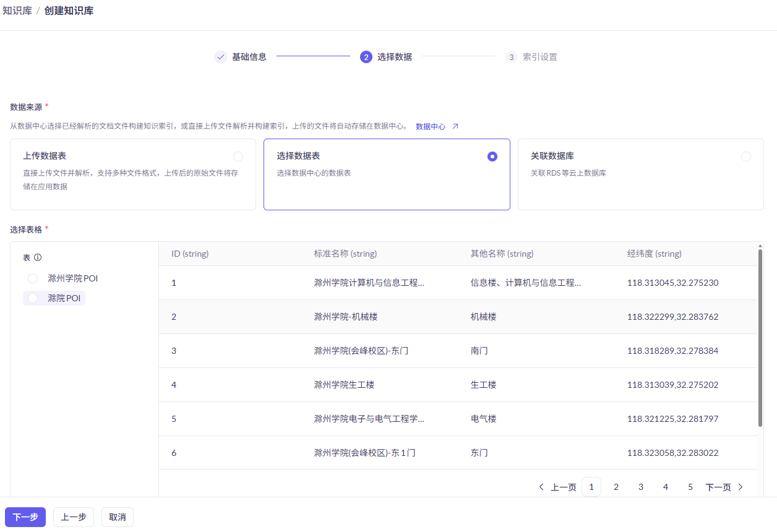Image resolution: width=777 pixels, height=532 pixels.
Task: Go back using the 上一步 button
Action: (x=73, y=517)
